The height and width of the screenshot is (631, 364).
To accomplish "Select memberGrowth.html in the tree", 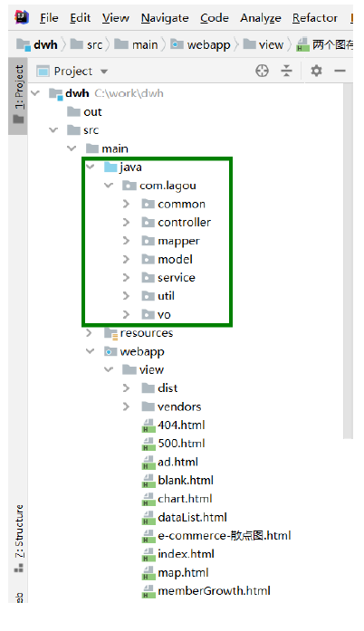I will click(x=214, y=591).
